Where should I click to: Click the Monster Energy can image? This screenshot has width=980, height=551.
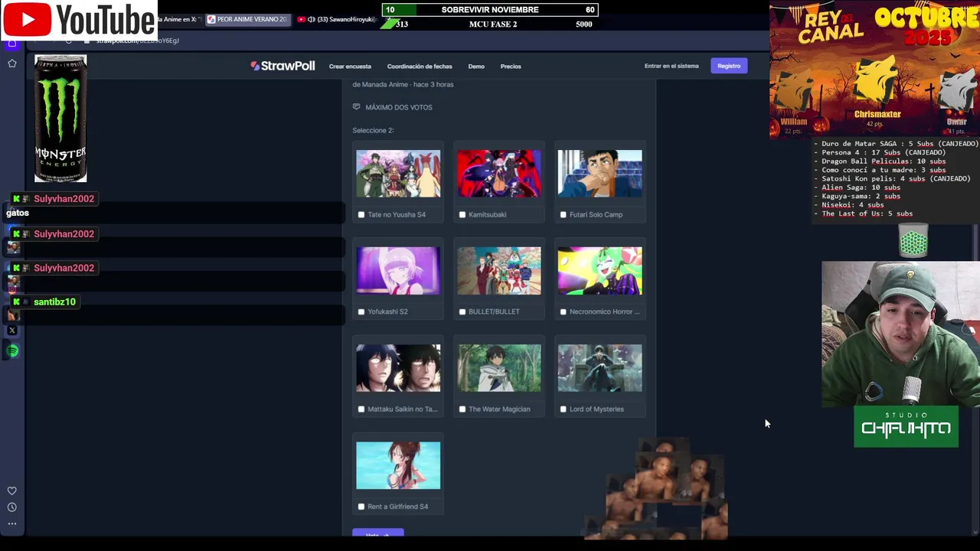(x=60, y=119)
